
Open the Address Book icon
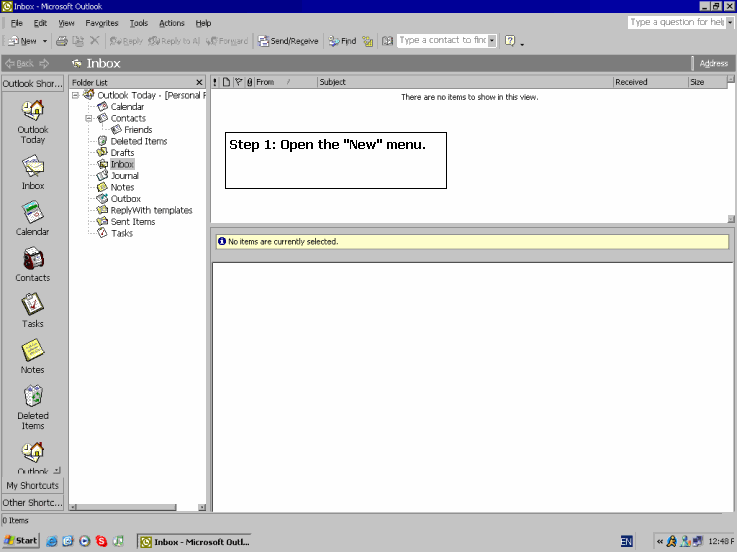pos(387,41)
